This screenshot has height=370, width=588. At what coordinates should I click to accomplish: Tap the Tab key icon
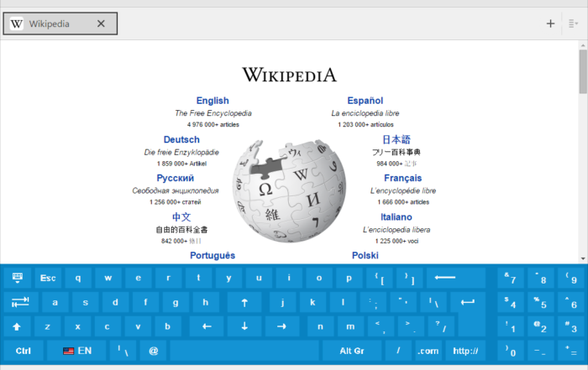20,302
